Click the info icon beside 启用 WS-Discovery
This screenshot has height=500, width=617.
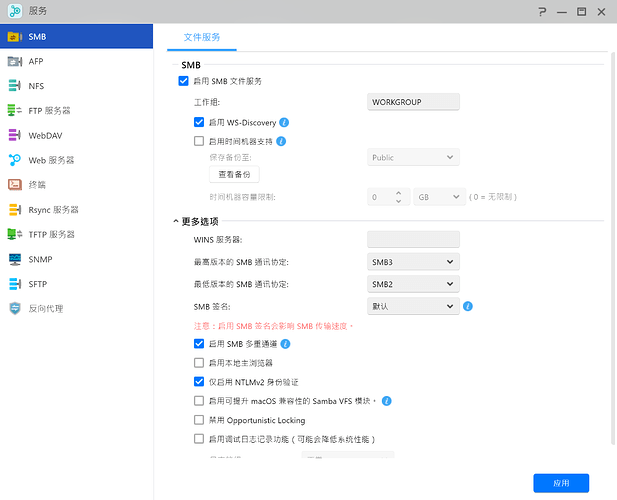(x=284, y=122)
